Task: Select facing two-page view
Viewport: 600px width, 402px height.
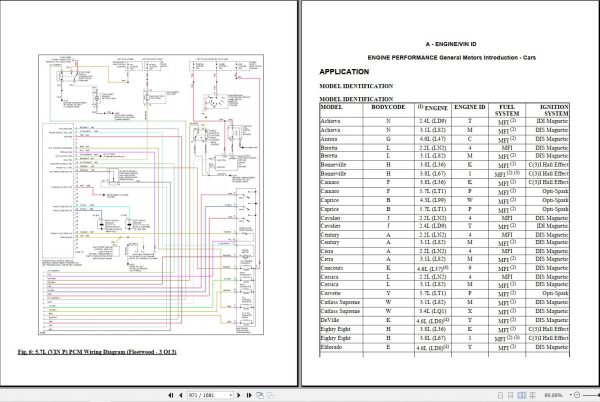Action: tap(521, 395)
